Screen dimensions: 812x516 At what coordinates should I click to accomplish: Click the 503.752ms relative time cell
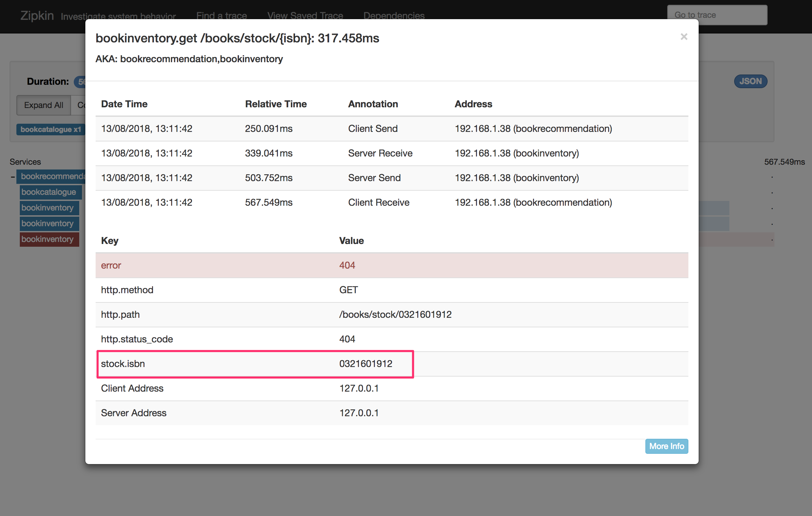tap(269, 178)
